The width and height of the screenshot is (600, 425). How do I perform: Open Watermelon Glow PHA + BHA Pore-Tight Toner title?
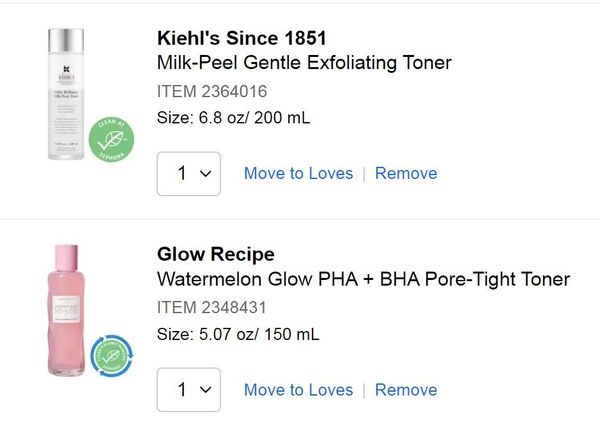coord(363,279)
